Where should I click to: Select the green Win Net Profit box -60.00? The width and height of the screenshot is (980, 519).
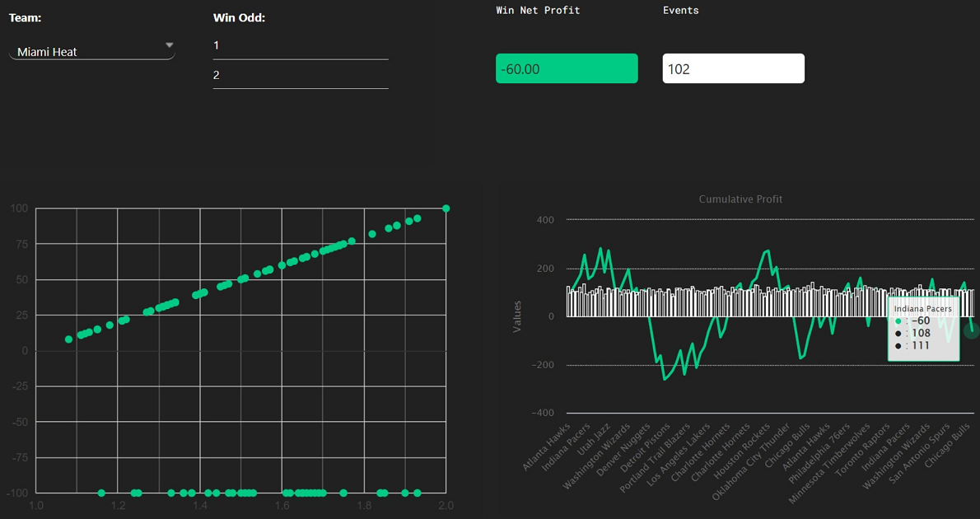pyautogui.click(x=567, y=68)
